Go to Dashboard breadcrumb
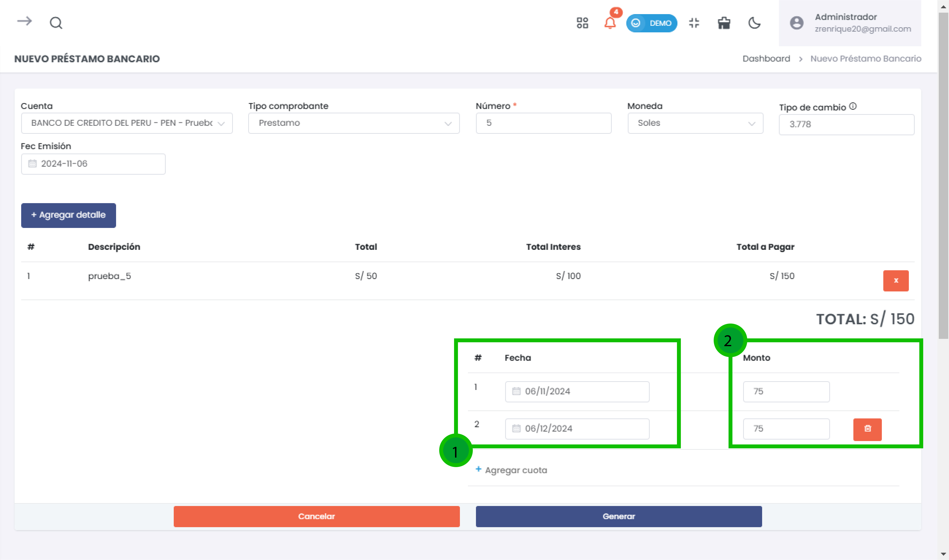Image resolution: width=949 pixels, height=560 pixels. pyautogui.click(x=766, y=58)
